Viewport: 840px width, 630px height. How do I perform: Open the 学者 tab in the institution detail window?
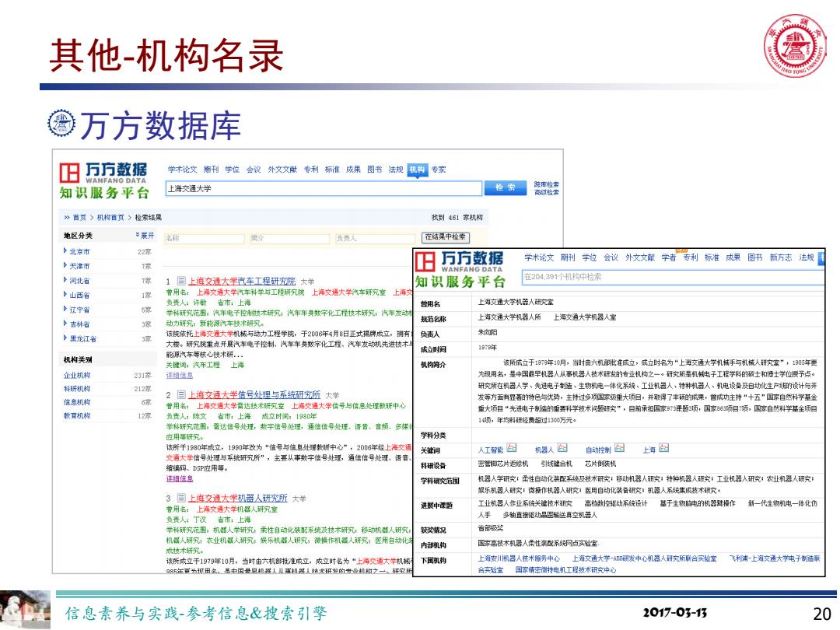coord(669,257)
